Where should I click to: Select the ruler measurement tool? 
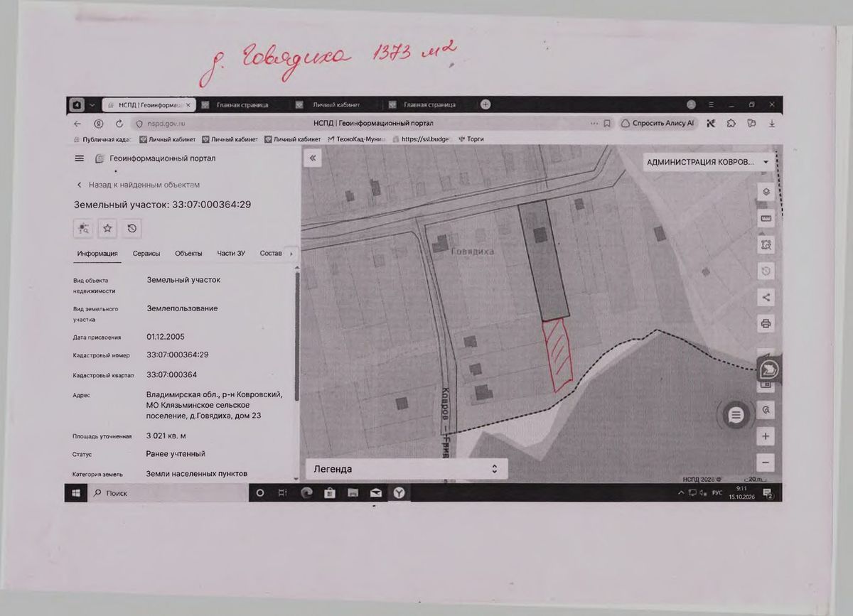coord(766,219)
